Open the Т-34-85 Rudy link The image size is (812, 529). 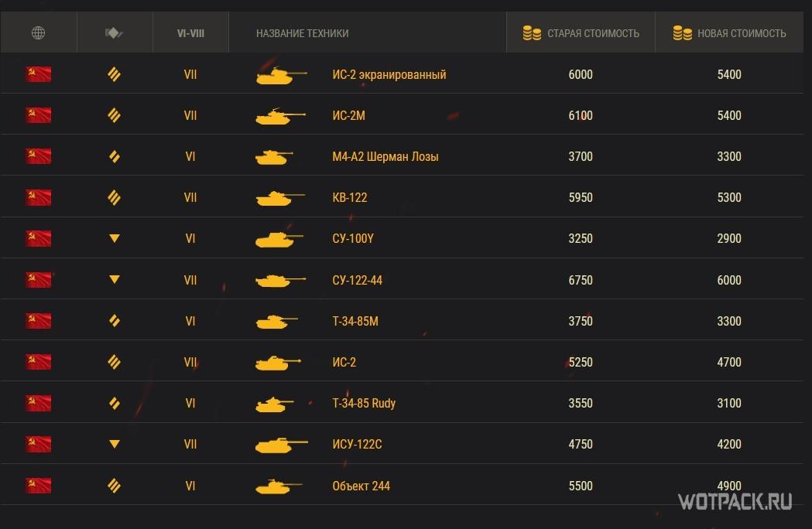[x=364, y=403]
